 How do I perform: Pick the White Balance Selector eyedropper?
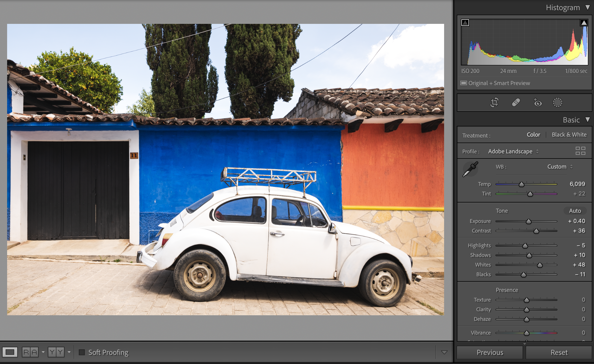pyautogui.click(x=470, y=169)
